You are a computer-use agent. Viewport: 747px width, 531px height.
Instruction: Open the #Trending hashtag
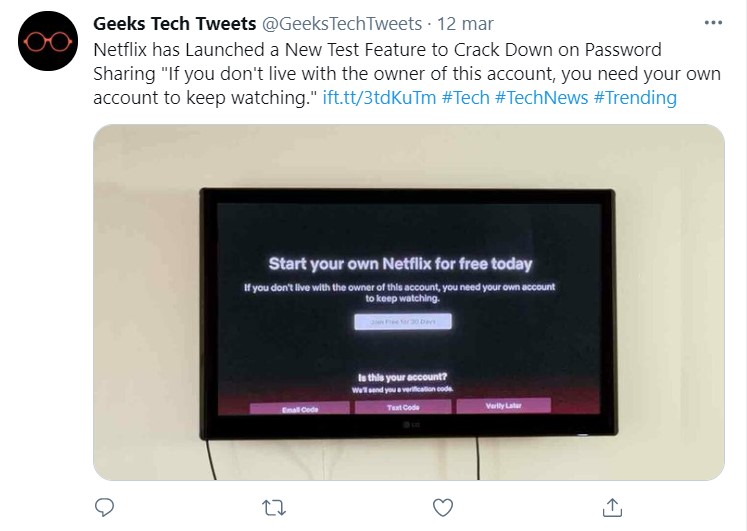[635, 97]
